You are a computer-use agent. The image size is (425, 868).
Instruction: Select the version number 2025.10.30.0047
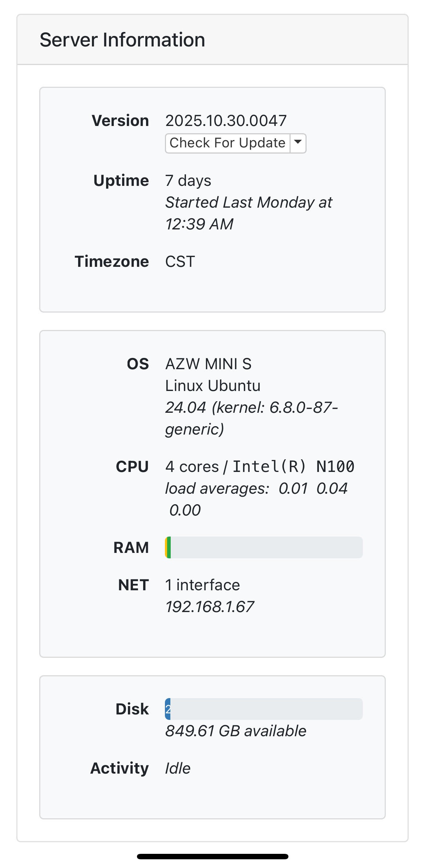click(x=226, y=121)
